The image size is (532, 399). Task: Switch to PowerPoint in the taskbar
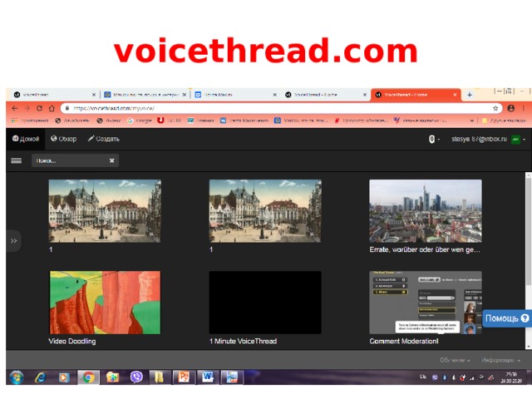point(184,377)
